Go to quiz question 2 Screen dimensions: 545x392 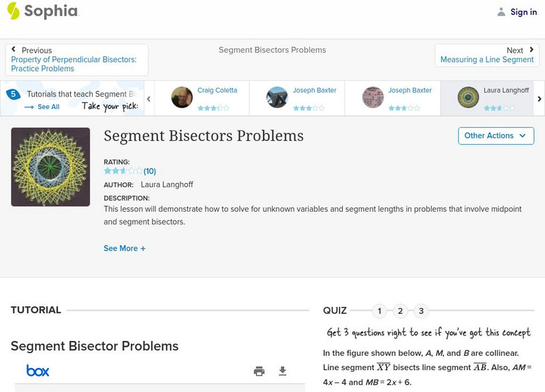tap(401, 311)
